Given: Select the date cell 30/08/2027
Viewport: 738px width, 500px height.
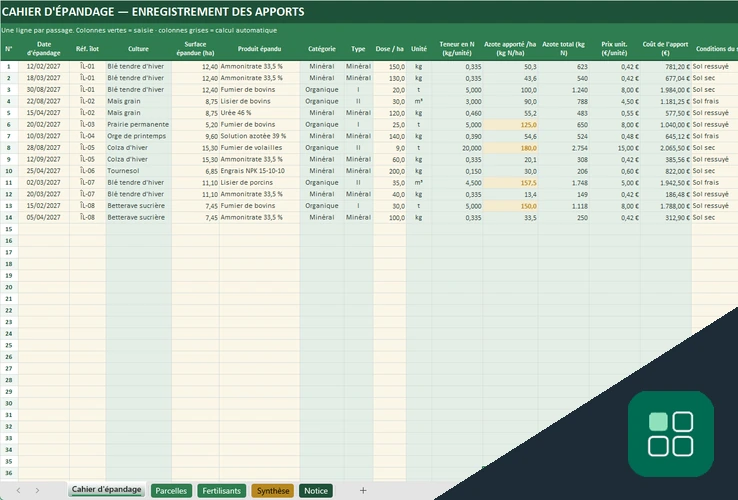Looking at the screenshot, I should coord(44,89).
